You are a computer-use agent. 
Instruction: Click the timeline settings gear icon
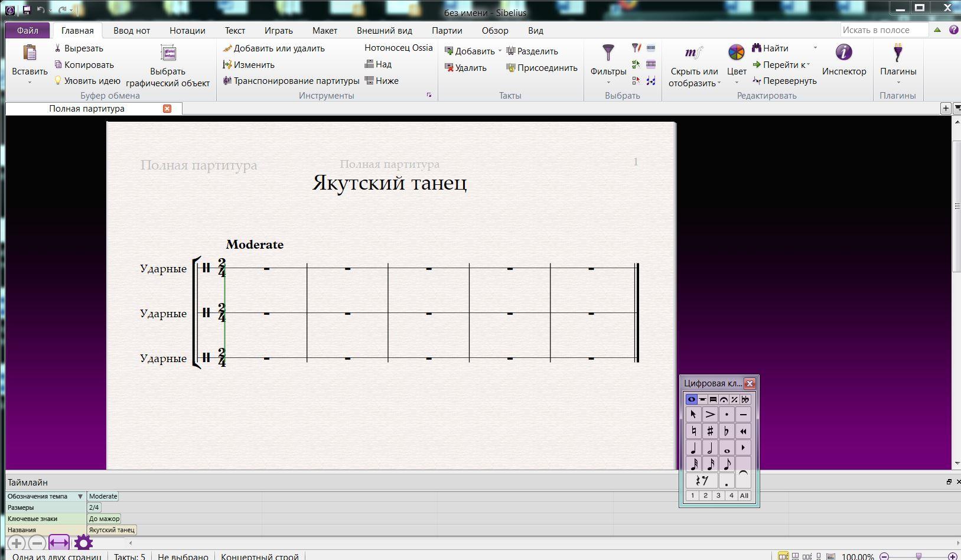[x=83, y=543]
